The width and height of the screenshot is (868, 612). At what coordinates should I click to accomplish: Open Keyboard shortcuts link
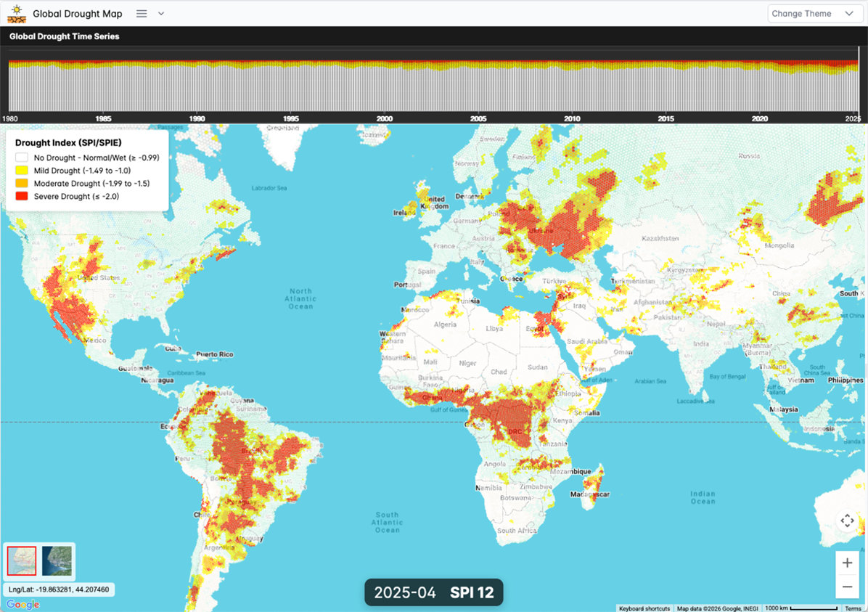click(x=644, y=608)
